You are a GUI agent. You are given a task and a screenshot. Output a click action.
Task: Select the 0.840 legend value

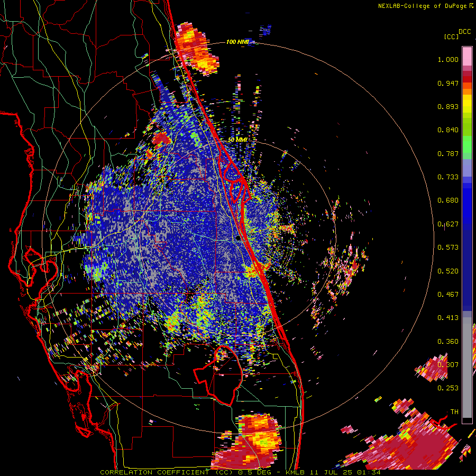click(x=448, y=130)
